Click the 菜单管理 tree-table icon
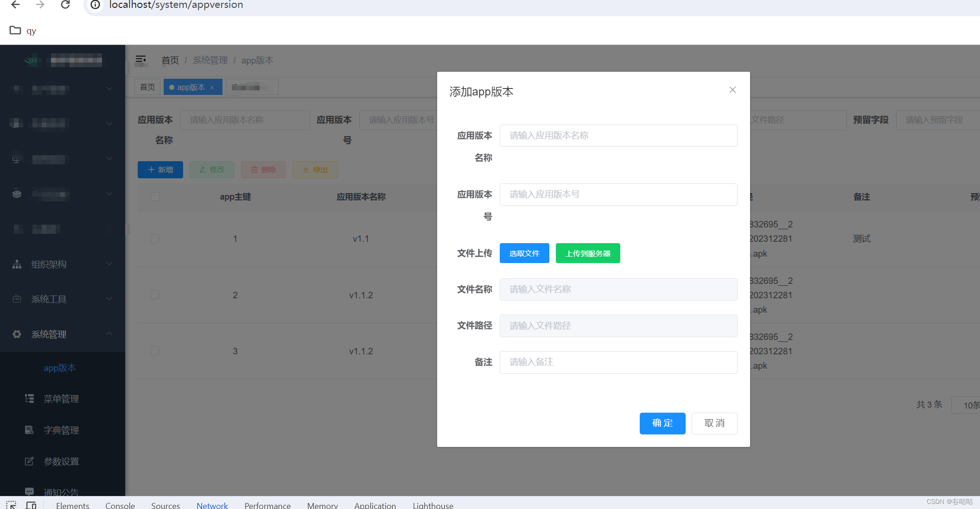The image size is (980, 509). click(x=29, y=399)
